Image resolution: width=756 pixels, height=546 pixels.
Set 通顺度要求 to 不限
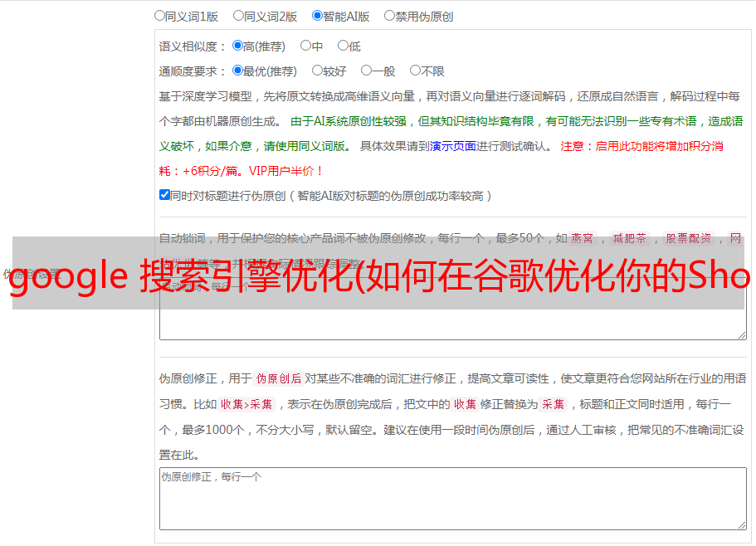415,71
